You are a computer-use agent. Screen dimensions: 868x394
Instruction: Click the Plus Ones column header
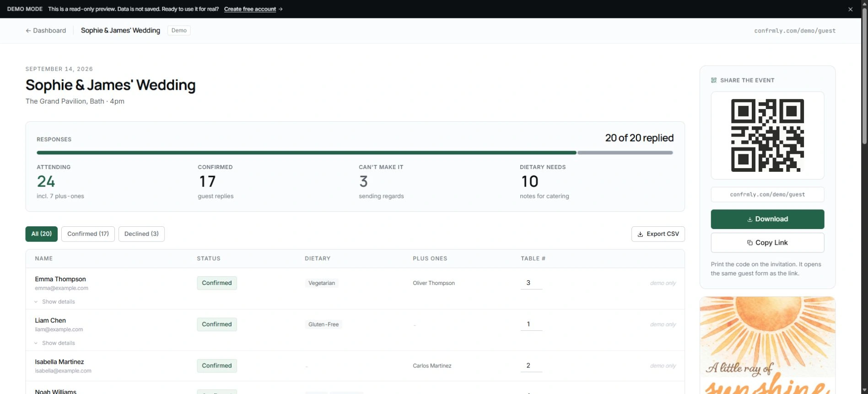click(x=430, y=259)
